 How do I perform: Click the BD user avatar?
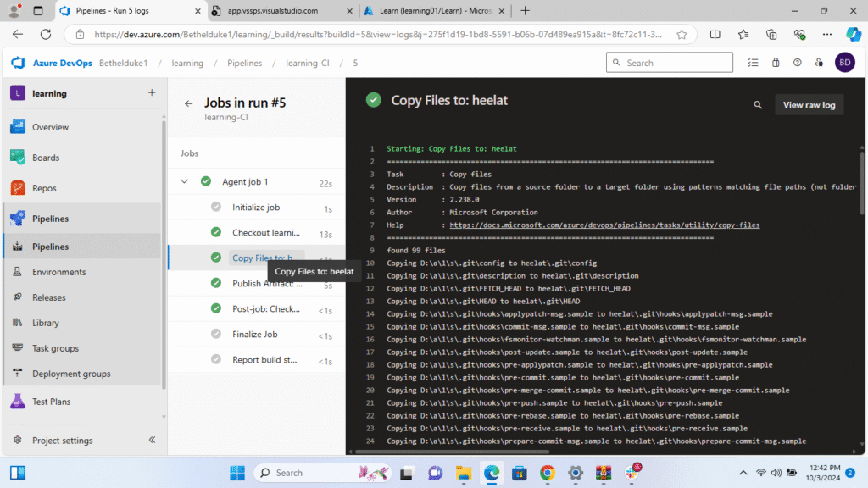point(844,63)
